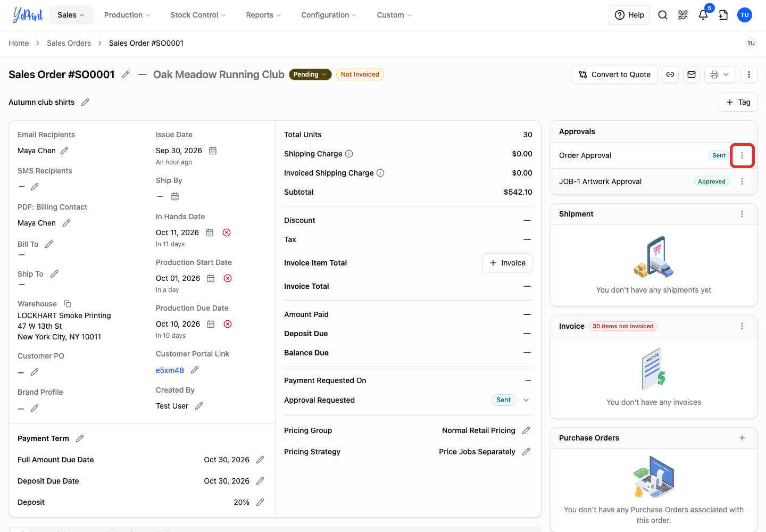
Task: Click the YoPrint logo
Action: click(28, 14)
